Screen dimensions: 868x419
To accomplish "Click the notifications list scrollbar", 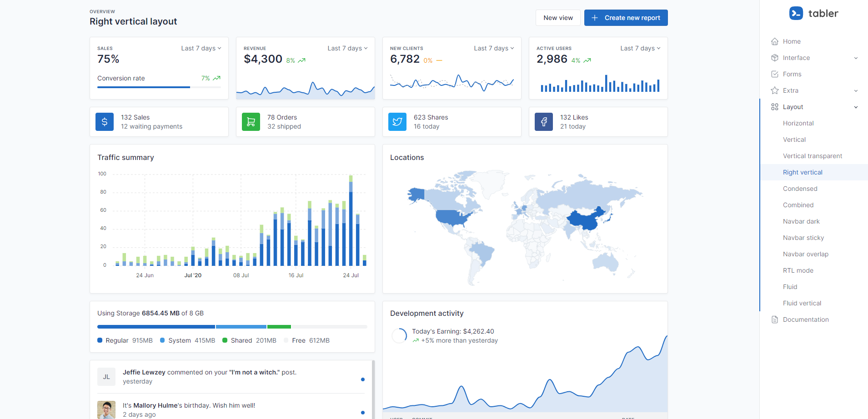I will 373,389.
